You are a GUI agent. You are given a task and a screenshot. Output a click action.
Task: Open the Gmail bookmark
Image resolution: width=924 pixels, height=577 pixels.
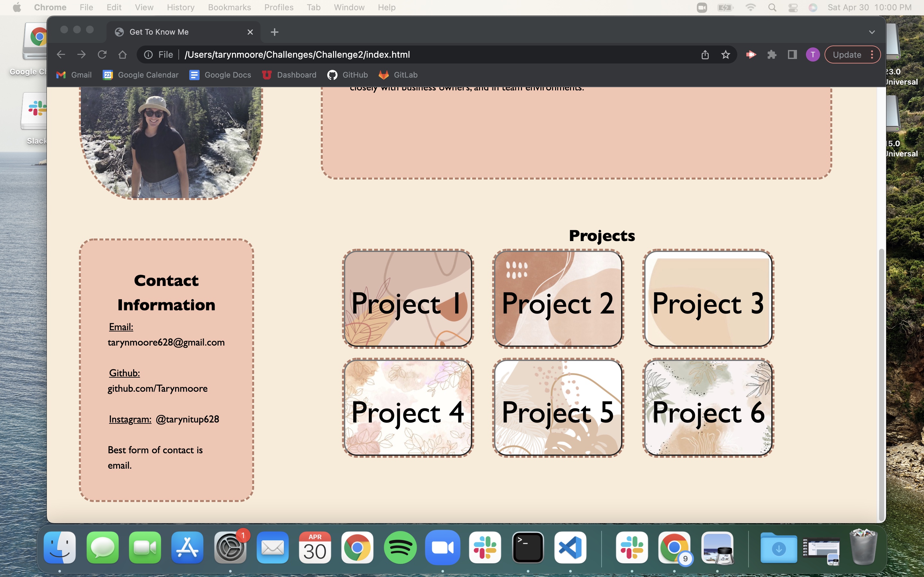pyautogui.click(x=74, y=75)
